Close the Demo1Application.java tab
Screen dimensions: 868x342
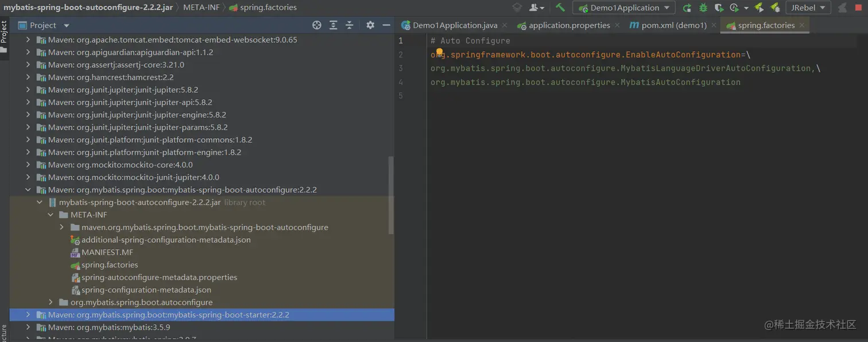click(504, 25)
